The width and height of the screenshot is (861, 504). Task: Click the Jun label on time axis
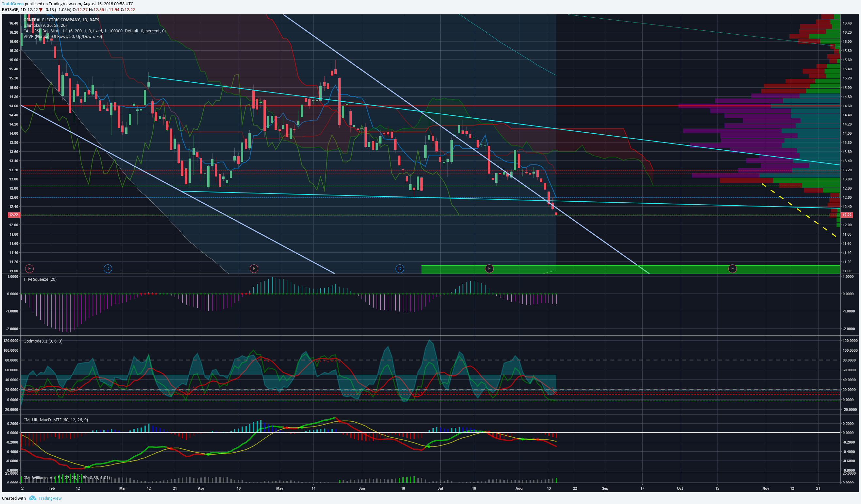click(362, 488)
